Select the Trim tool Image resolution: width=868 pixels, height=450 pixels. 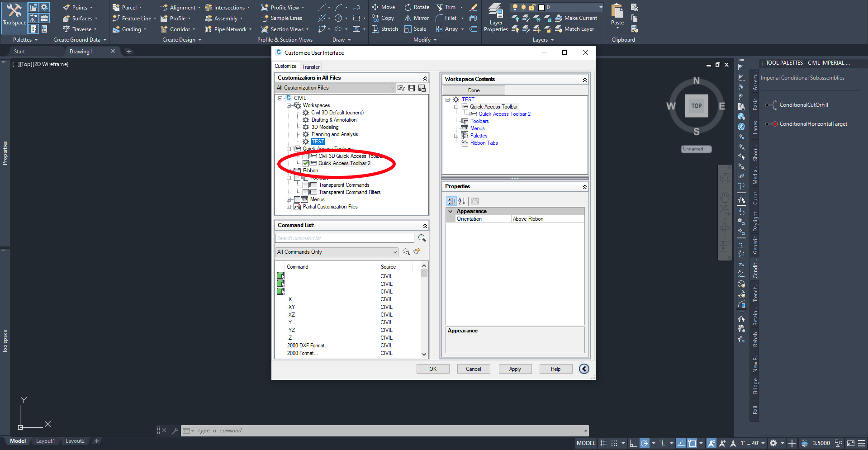[x=446, y=7]
